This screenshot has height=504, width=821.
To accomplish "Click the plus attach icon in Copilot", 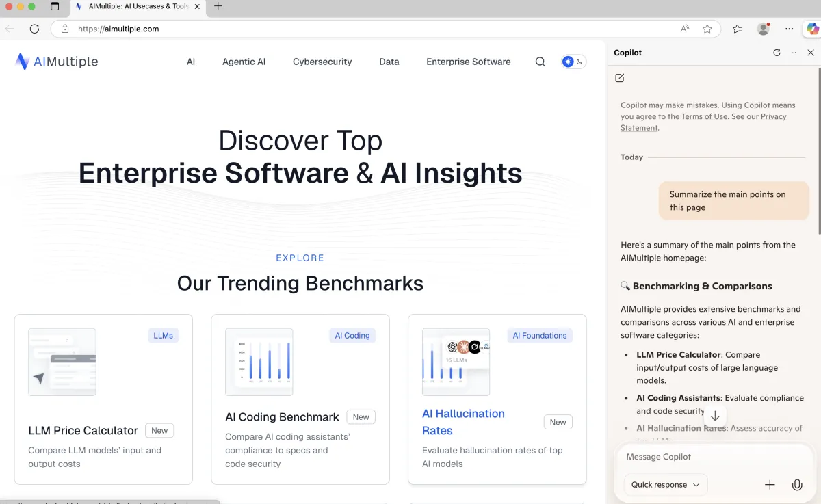I will (770, 485).
